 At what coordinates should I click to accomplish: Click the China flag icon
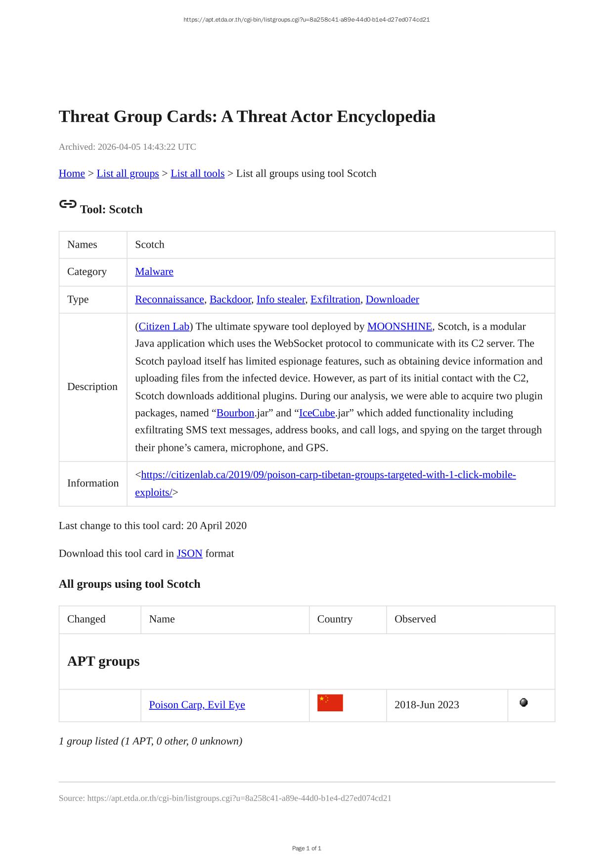click(x=330, y=703)
